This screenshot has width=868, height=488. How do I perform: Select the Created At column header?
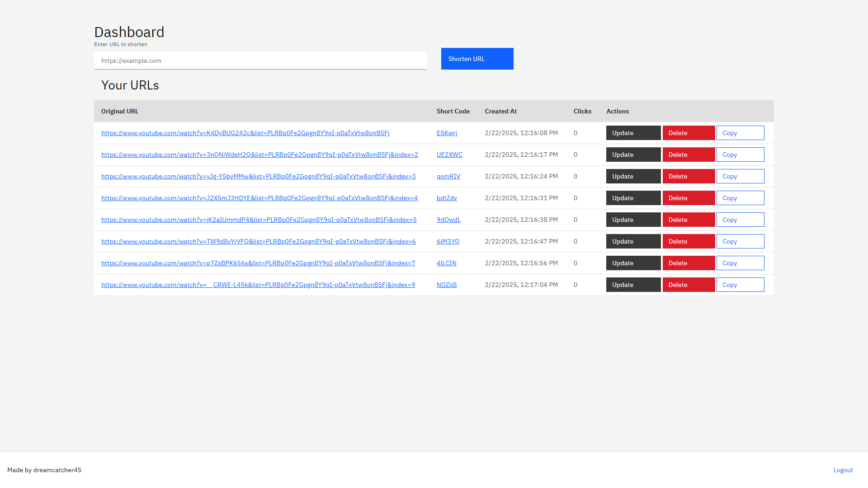[x=500, y=111]
